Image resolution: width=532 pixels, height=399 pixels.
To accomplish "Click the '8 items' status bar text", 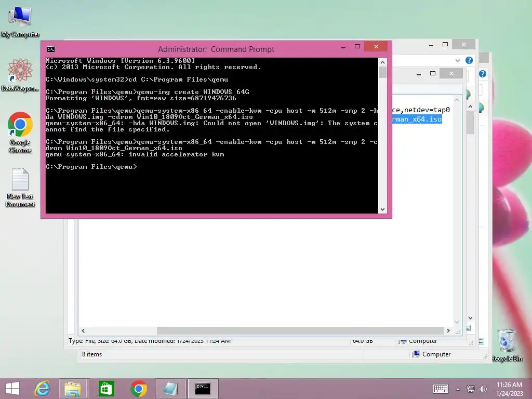I will point(91,354).
